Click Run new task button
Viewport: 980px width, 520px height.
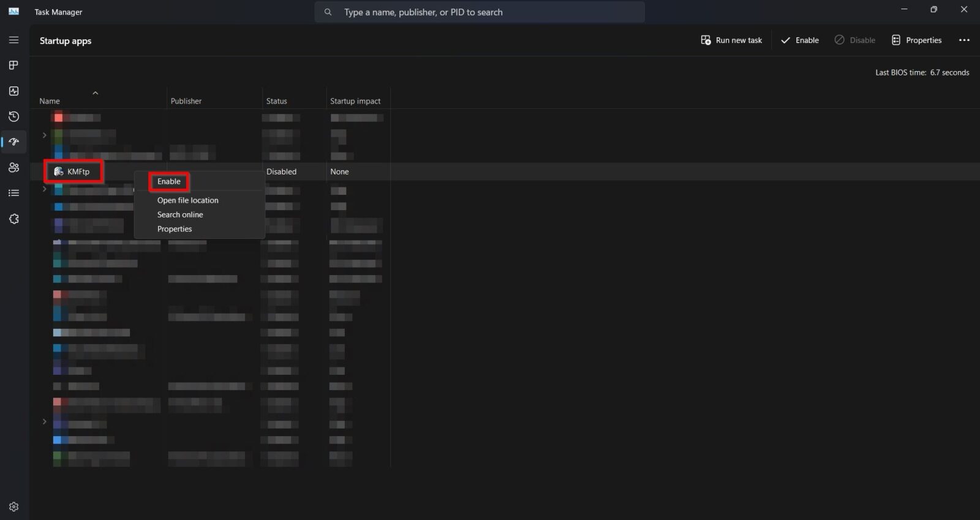tap(731, 40)
